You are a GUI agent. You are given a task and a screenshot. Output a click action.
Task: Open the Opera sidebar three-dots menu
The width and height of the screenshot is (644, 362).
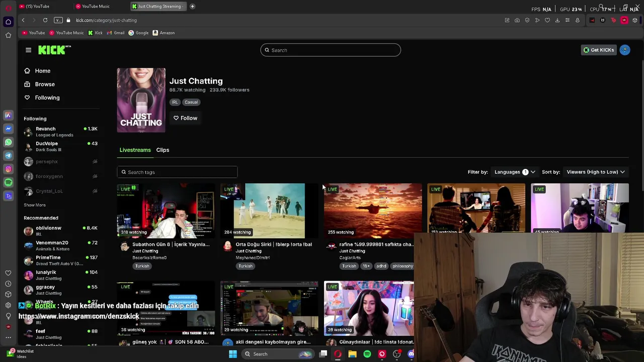coord(8,337)
